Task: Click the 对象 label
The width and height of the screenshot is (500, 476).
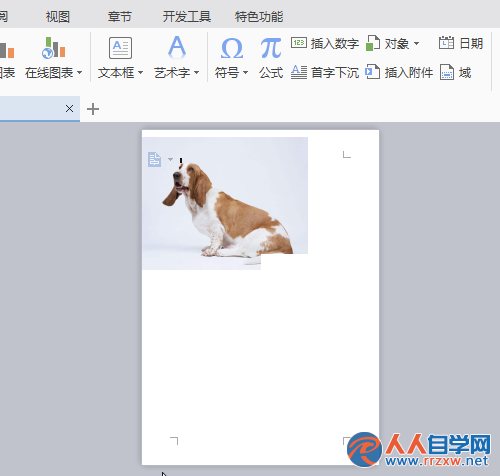Action: click(x=397, y=44)
